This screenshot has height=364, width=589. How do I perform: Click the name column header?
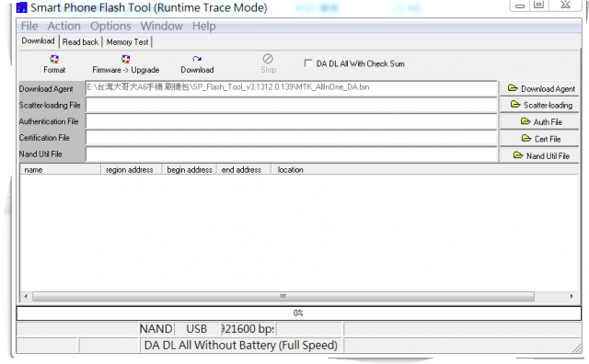(60, 170)
